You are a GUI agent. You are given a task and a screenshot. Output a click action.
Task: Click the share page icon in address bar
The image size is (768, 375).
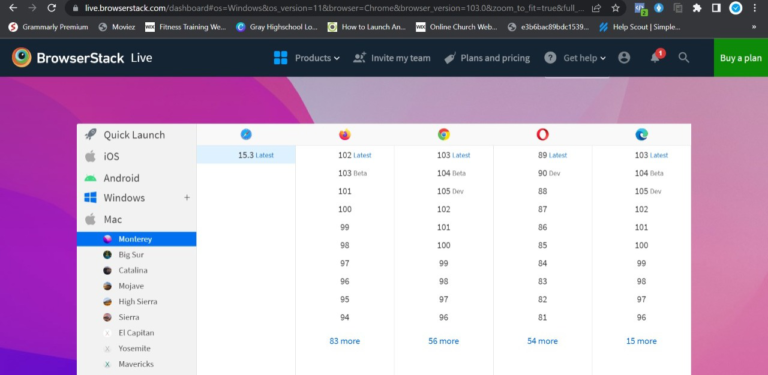pos(597,8)
